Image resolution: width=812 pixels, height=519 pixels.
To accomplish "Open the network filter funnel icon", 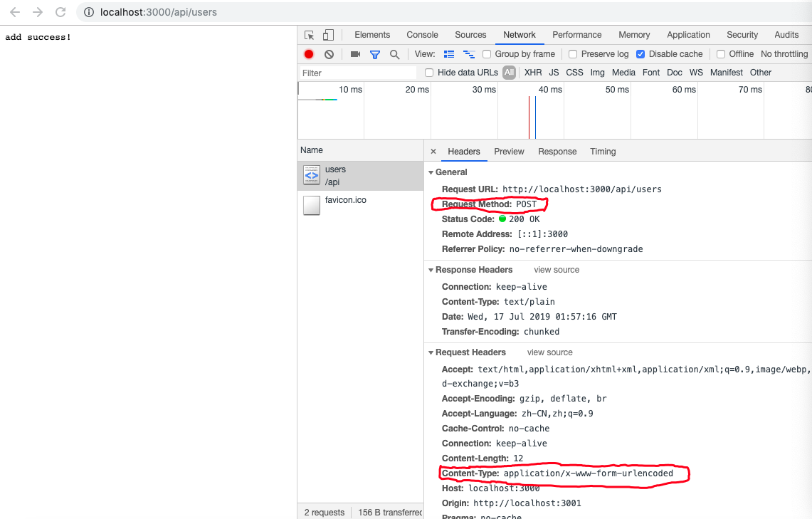I will tap(374, 53).
